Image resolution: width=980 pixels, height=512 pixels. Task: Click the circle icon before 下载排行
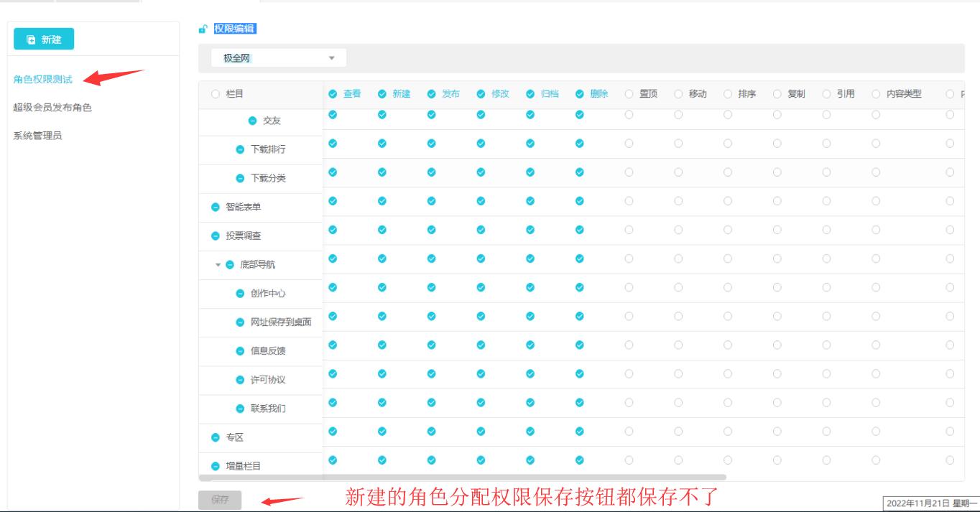coord(240,150)
